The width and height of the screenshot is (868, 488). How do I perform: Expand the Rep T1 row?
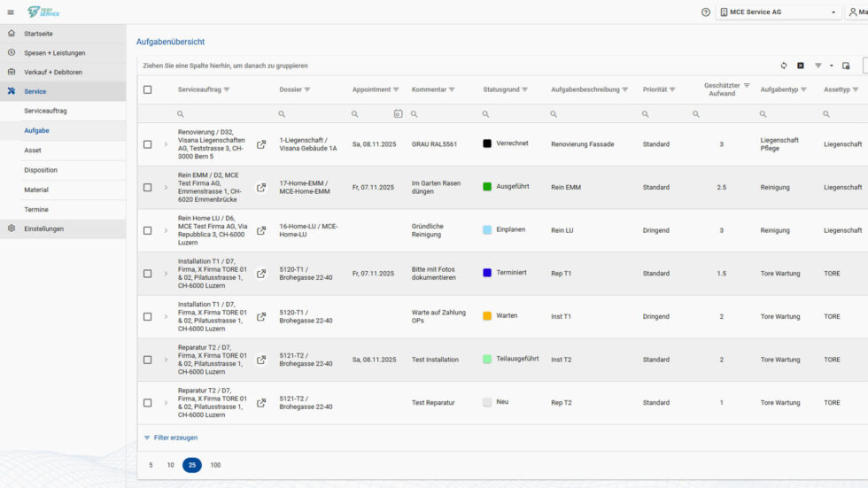pos(166,274)
